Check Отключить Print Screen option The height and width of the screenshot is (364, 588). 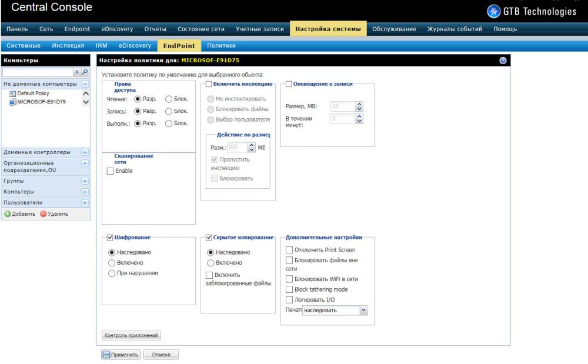click(289, 250)
